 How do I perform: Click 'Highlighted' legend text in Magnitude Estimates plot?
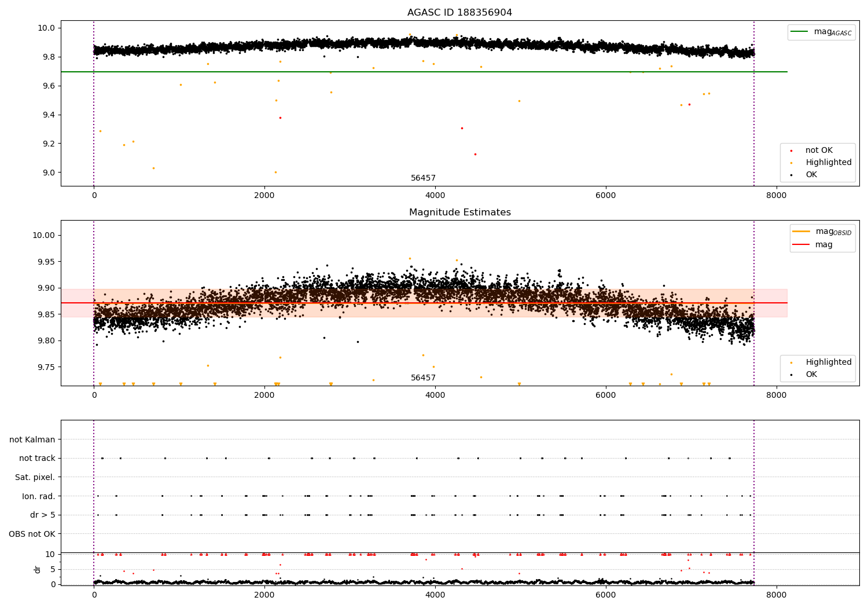pyautogui.click(x=829, y=362)
